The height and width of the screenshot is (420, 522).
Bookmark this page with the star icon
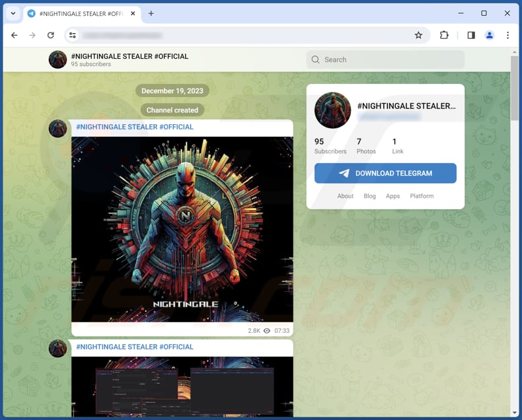click(x=418, y=35)
